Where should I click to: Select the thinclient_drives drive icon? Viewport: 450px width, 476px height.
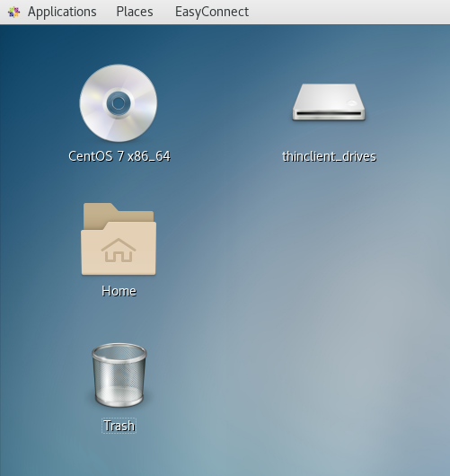click(329, 102)
